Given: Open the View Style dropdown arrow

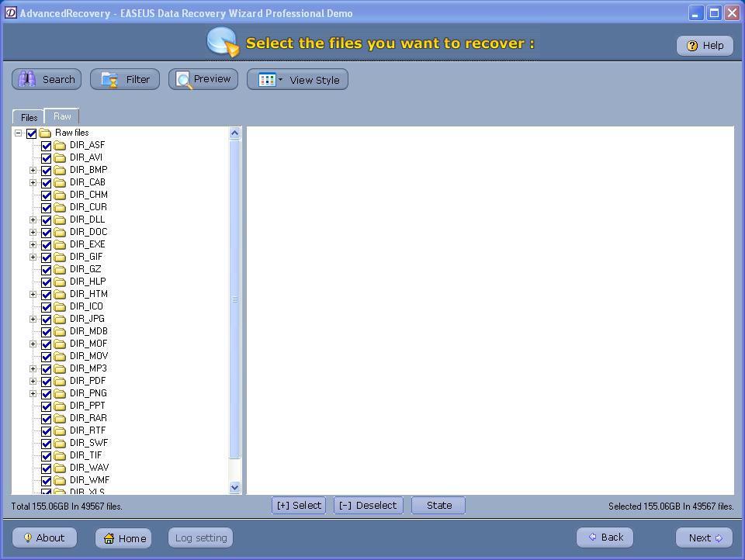Looking at the screenshot, I should tap(280, 79).
